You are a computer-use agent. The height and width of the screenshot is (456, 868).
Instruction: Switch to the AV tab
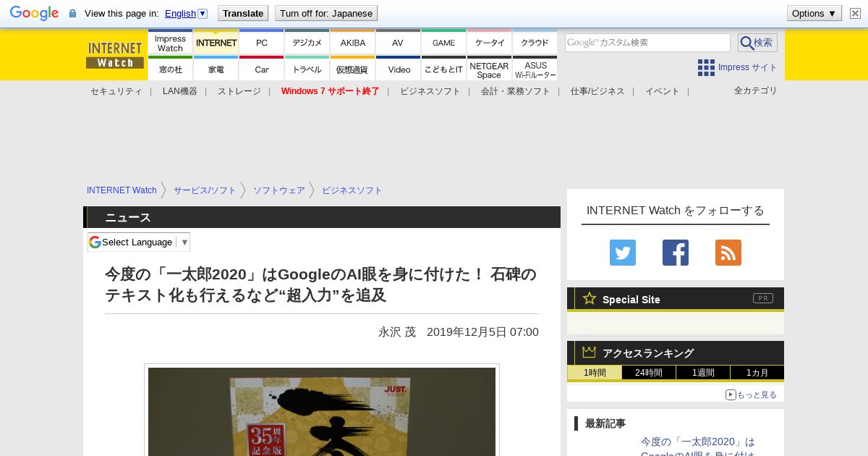pos(398,42)
